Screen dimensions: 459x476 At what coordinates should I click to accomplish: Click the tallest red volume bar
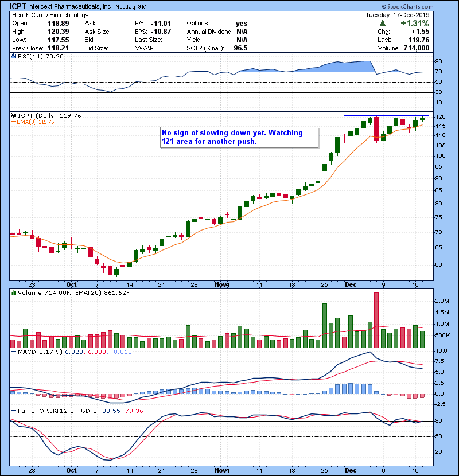coord(376,320)
